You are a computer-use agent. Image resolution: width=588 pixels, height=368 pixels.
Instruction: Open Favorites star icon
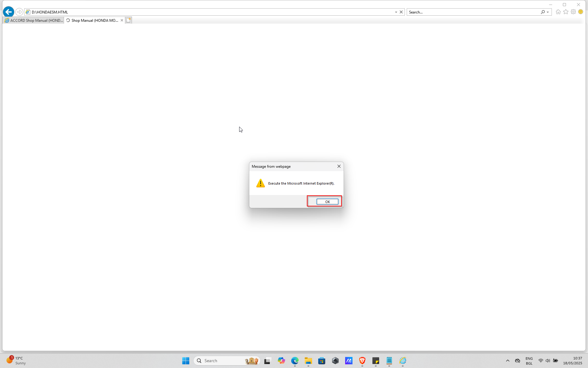coord(566,12)
